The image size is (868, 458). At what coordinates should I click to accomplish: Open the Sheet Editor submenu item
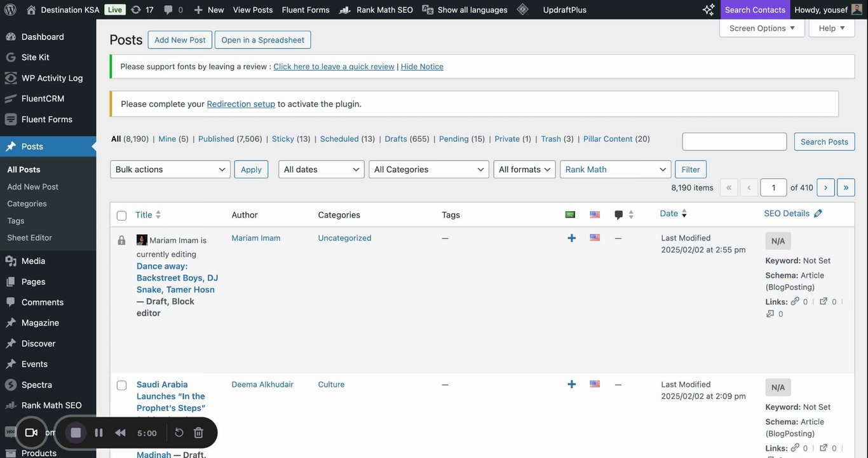(29, 237)
